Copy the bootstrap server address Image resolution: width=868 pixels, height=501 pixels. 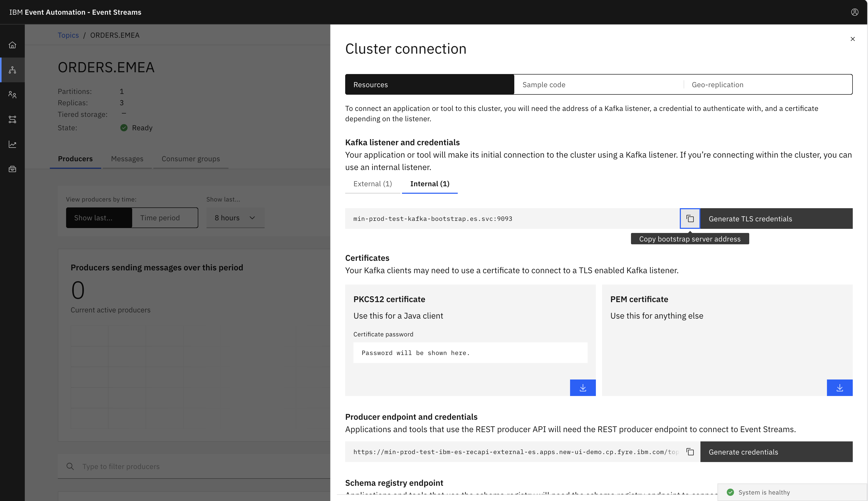click(x=690, y=219)
